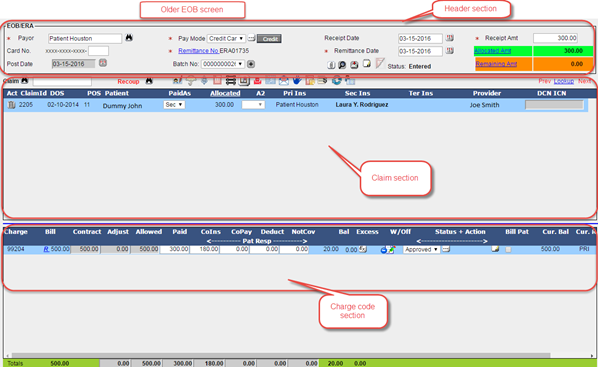Screen dimensions: 598x367
Task: Open the PaidAs Sec dropdown
Action: [x=174, y=105]
